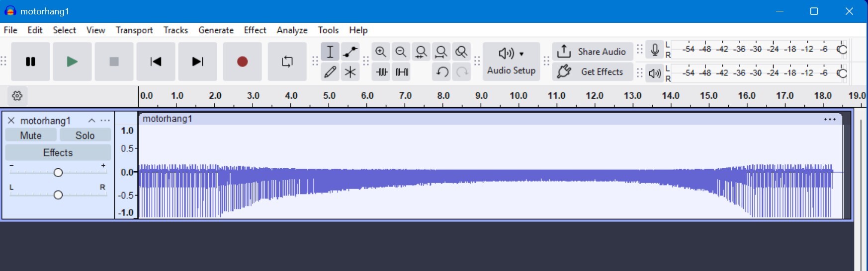Mute the motorhang1 track
This screenshot has width=868, height=271.
(31, 135)
